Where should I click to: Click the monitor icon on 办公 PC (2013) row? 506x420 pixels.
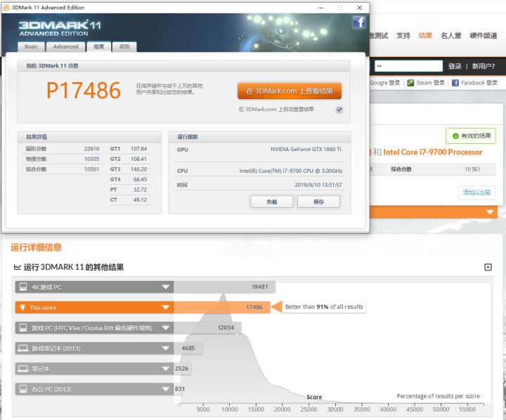click(x=23, y=389)
